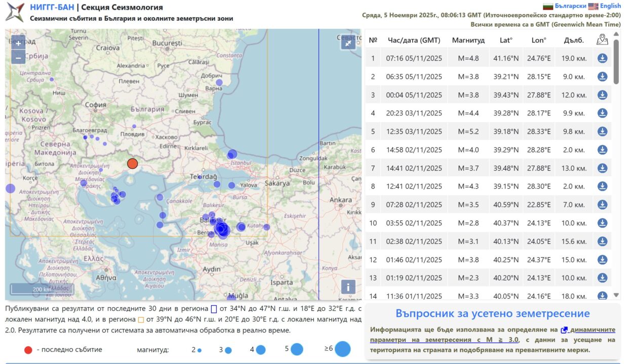This screenshot has width=636, height=364.
Task: Download data for event 13 M=2.3
Action: coord(602,277)
